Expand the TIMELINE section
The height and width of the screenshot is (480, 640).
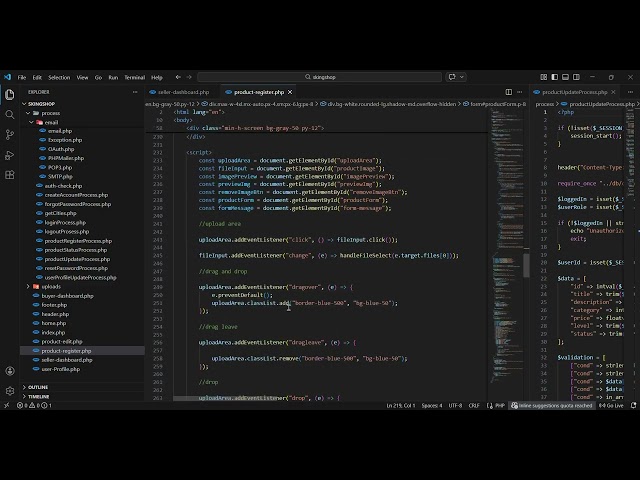pyautogui.click(x=39, y=396)
